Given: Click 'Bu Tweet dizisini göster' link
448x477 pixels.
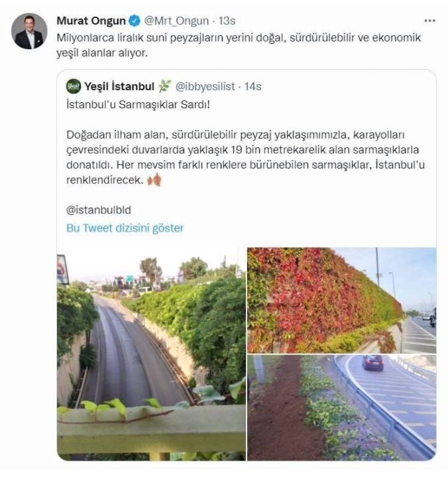Looking at the screenshot, I should pyautogui.click(x=125, y=228).
